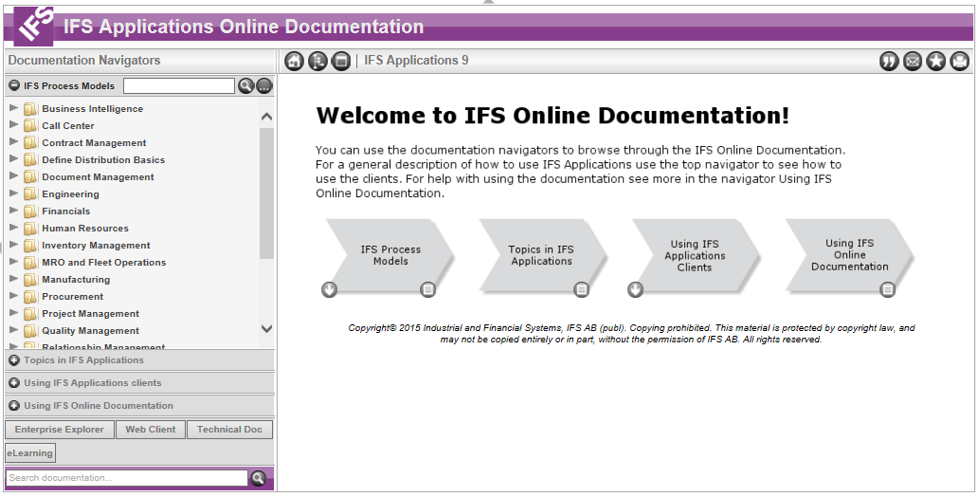Image resolution: width=980 pixels, height=497 pixels.
Task: Collapse the IFS Process Models navigator
Action: pos(14,85)
